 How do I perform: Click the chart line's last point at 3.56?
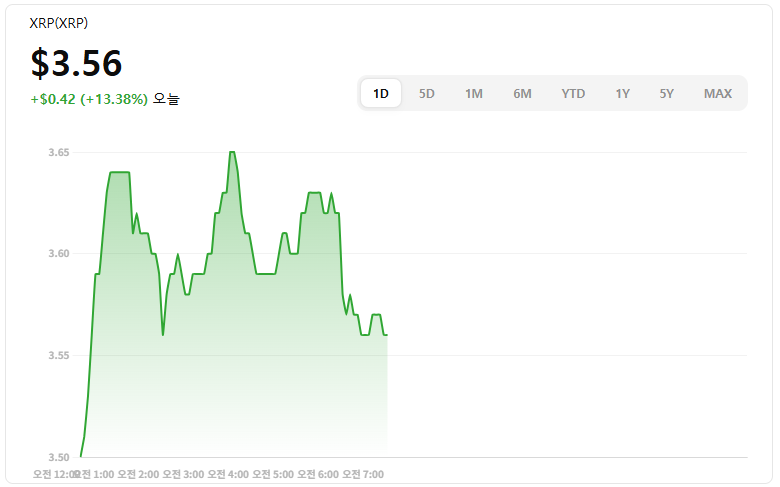(387, 335)
